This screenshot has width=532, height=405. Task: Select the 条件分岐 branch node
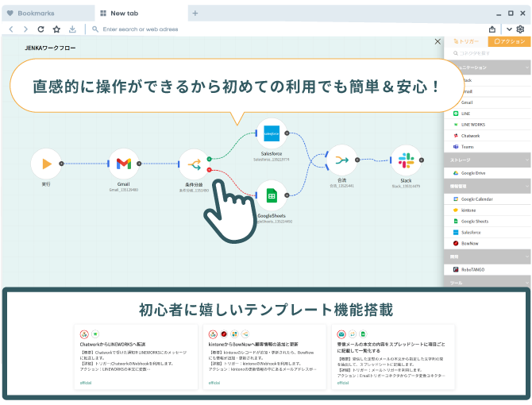[x=194, y=165]
